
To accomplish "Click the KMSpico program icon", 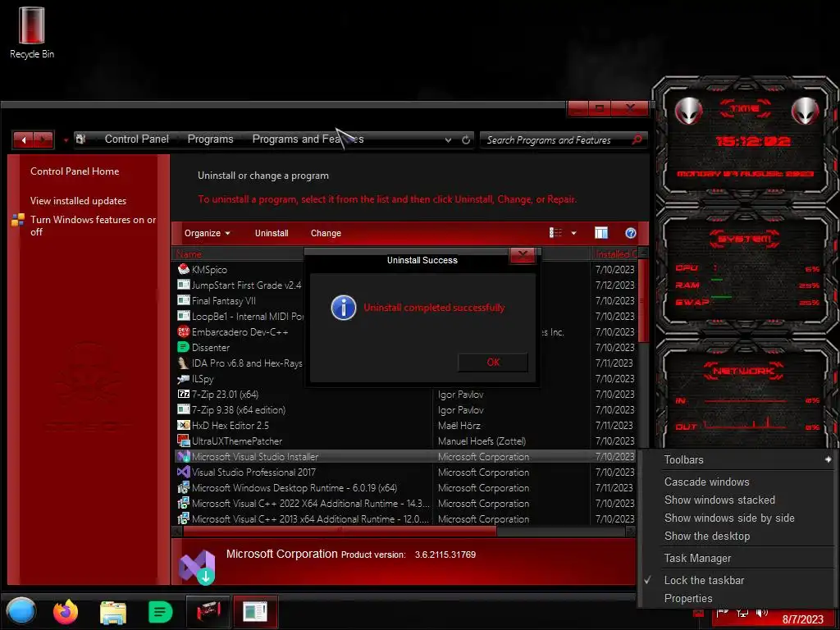I will [x=183, y=269].
